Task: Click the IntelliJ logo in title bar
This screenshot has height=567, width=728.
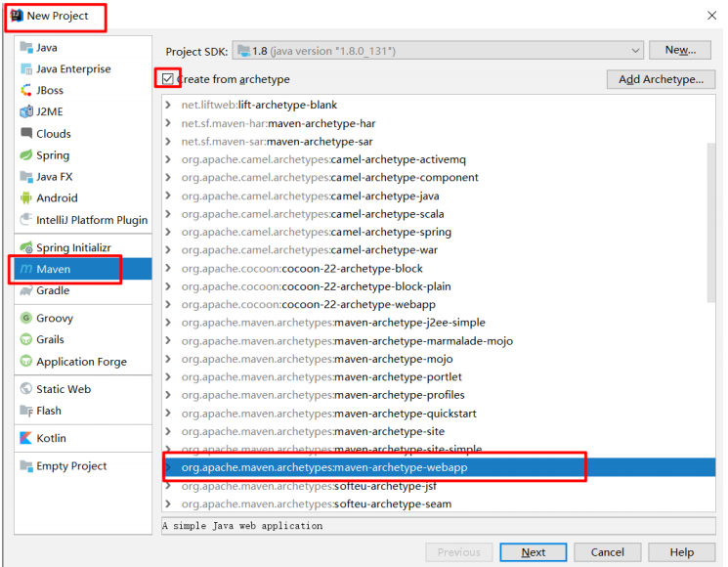Action: tap(17, 16)
